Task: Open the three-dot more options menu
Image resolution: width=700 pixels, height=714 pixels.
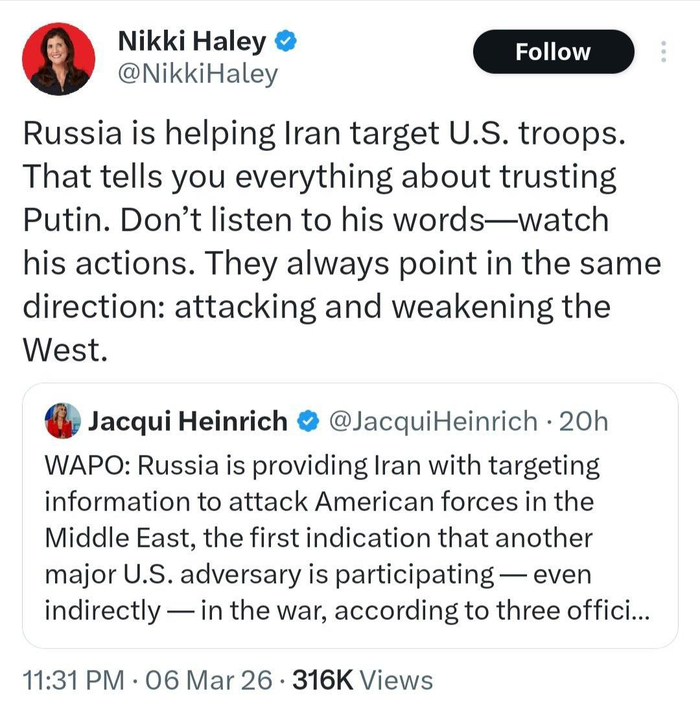Action: point(663,52)
